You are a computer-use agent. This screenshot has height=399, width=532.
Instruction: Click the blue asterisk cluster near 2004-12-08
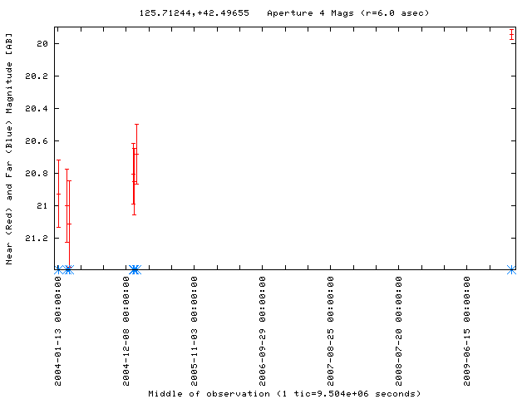pyautogui.click(x=135, y=270)
